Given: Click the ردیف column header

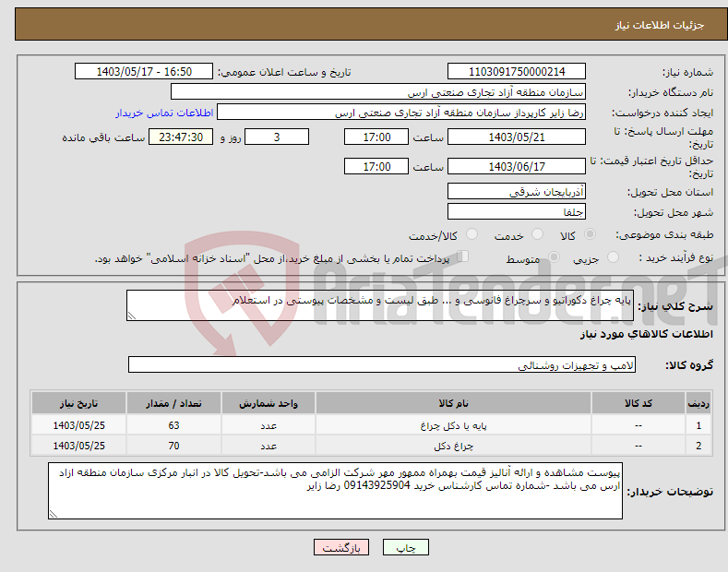Looking at the screenshot, I should (698, 403).
